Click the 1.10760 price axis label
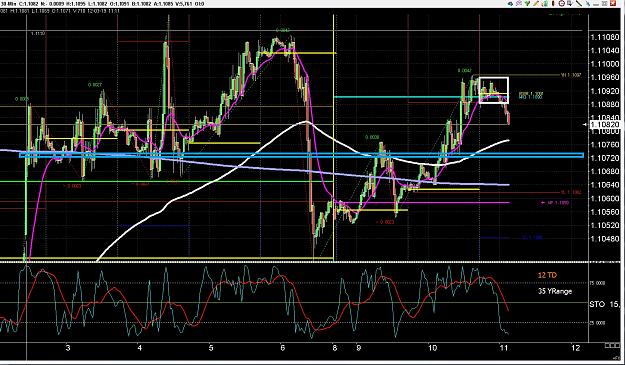 605,145
